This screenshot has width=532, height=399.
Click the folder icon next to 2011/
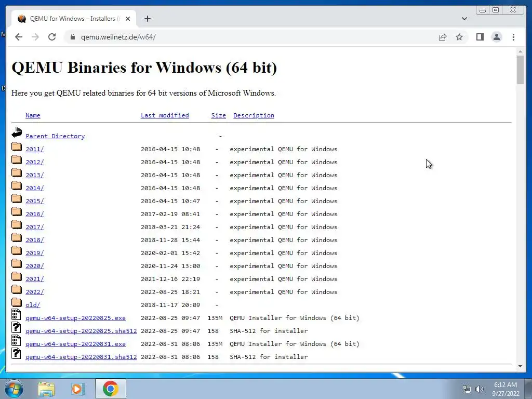pos(16,147)
